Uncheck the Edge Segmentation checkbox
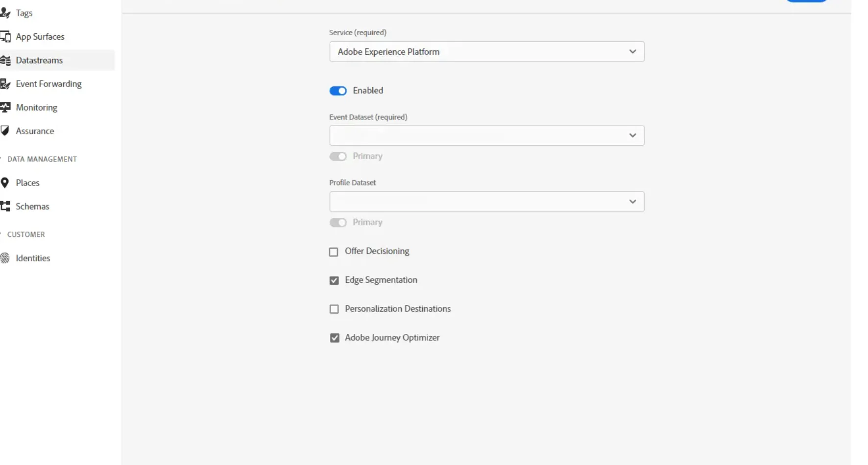868x465 pixels. click(x=334, y=280)
